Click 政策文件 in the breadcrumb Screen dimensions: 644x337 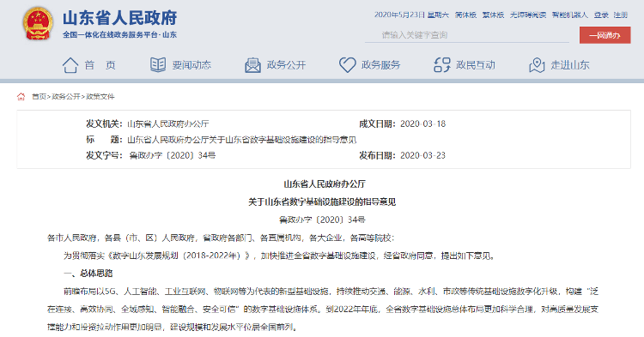click(100, 96)
